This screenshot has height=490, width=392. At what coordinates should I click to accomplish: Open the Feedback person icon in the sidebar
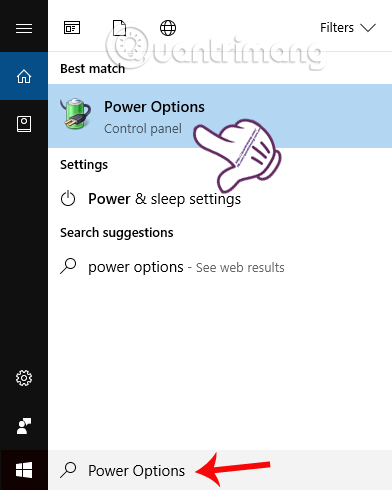24,426
